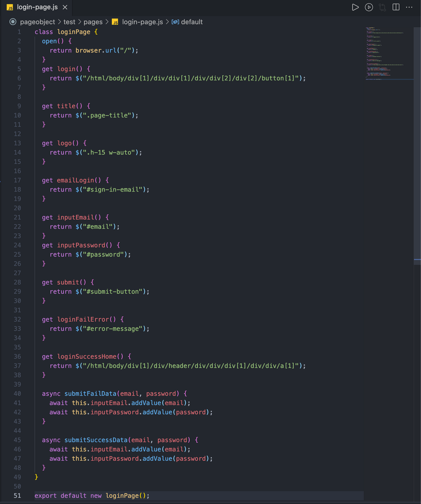This screenshot has width=421, height=504.
Task: Click the loginFailError getter name
Action: (83, 319)
